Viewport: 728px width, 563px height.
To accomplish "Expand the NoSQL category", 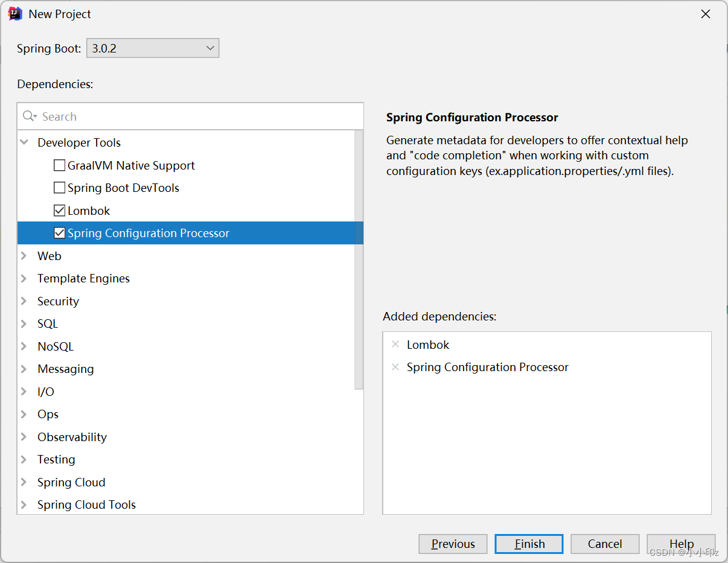I will point(24,346).
